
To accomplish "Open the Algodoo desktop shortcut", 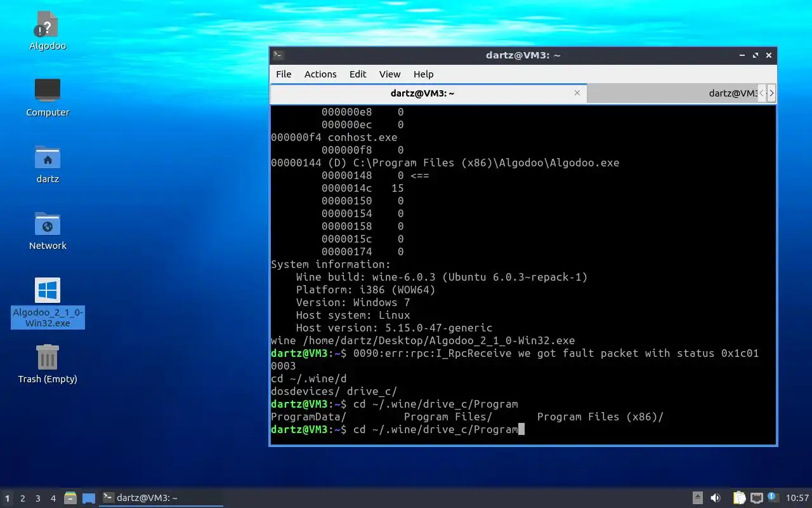I will coord(48,30).
